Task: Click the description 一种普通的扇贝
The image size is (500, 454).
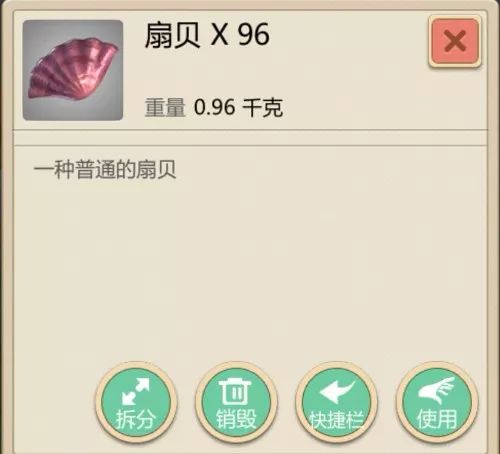Action: [105, 170]
